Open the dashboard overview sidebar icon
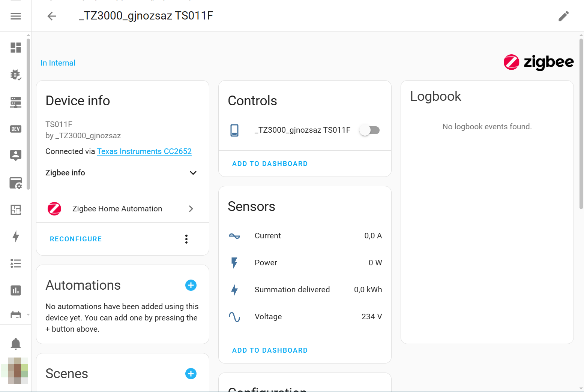The width and height of the screenshot is (584, 392). click(16, 48)
